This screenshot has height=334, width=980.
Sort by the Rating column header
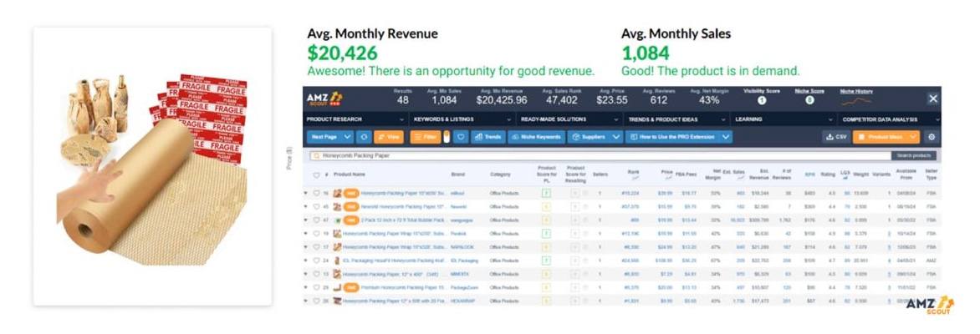pos(828,175)
